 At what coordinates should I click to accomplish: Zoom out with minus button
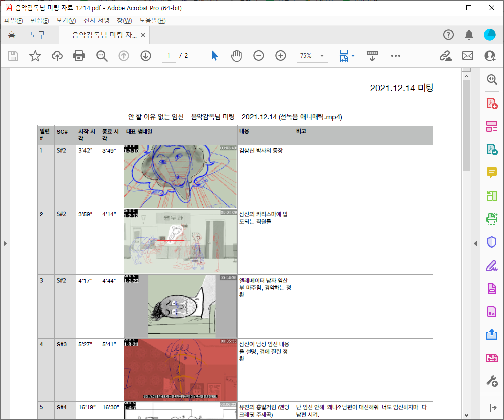259,56
